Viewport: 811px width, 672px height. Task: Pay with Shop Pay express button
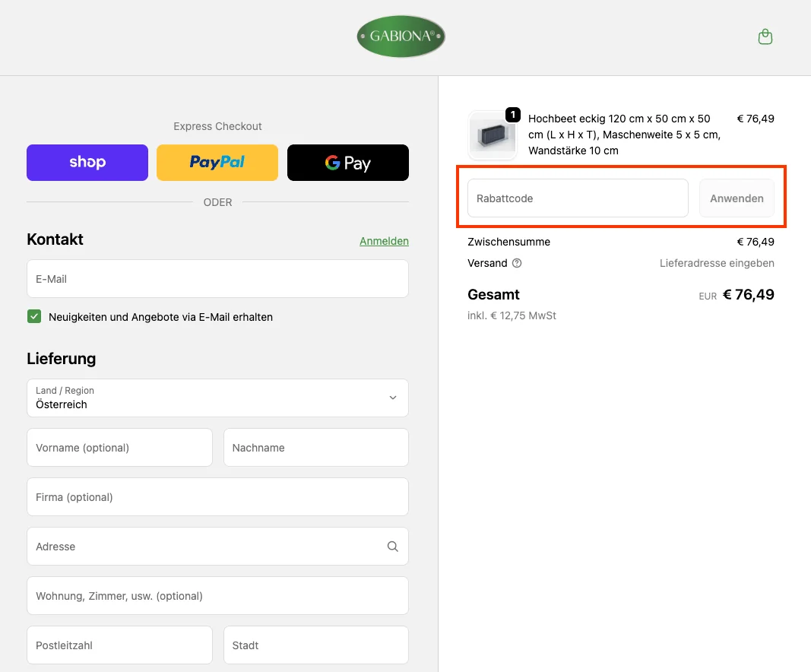point(87,163)
